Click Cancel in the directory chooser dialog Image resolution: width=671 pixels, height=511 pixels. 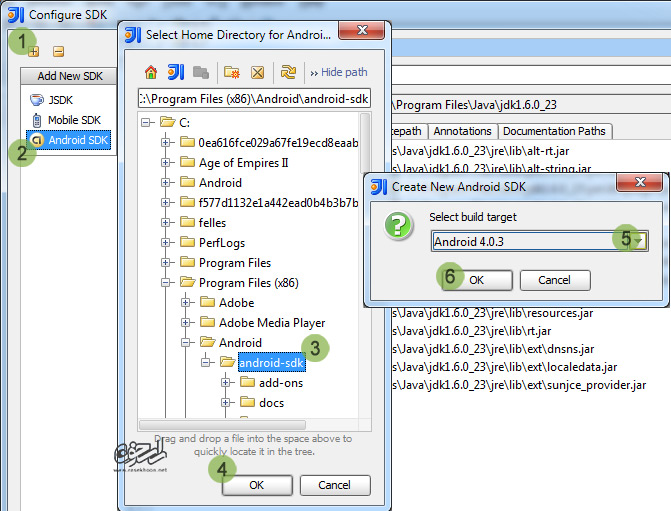tap(334, 485)
